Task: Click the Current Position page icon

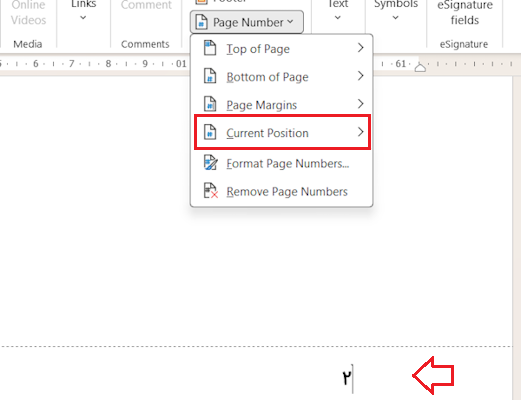Action: 210,132
